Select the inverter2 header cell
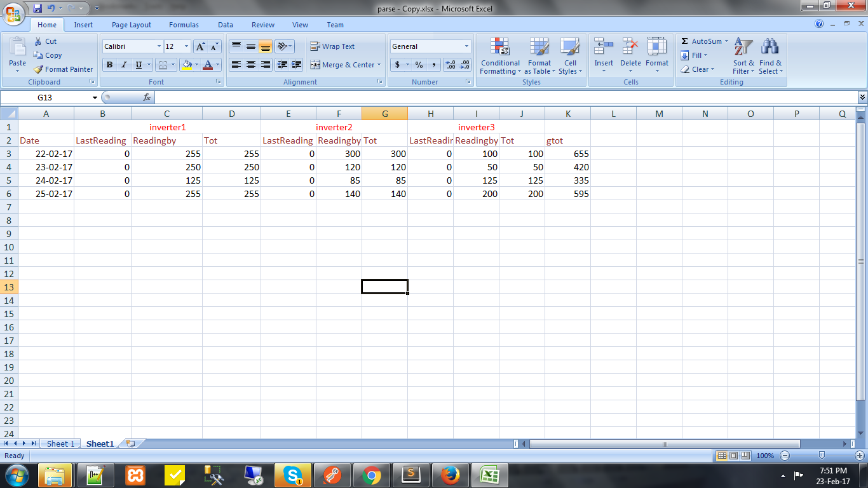Viewport: 868px width, 488px height. click(334, 127)
